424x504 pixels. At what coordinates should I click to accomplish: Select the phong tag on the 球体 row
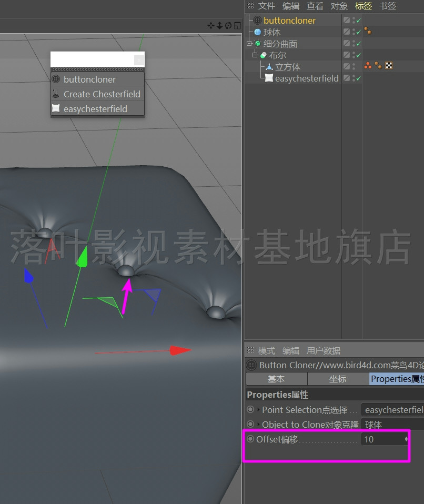pyautogui.click(x=368, y=31)
